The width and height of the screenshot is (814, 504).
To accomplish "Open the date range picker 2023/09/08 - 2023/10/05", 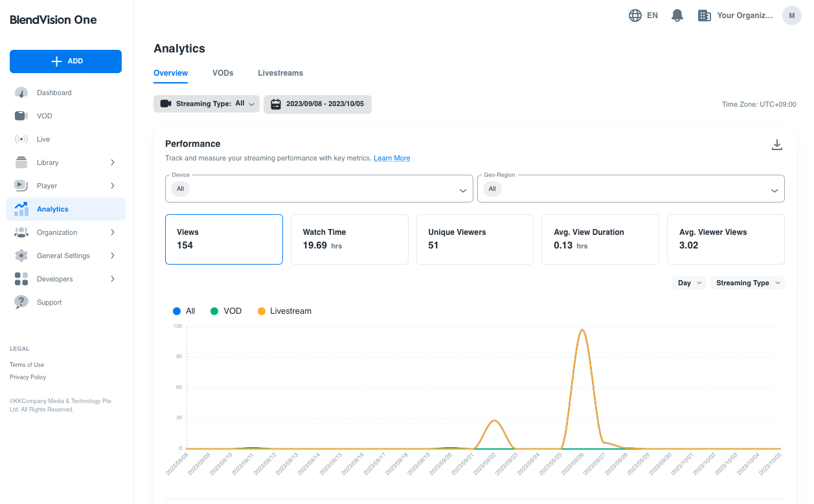I will coord(317,104).
